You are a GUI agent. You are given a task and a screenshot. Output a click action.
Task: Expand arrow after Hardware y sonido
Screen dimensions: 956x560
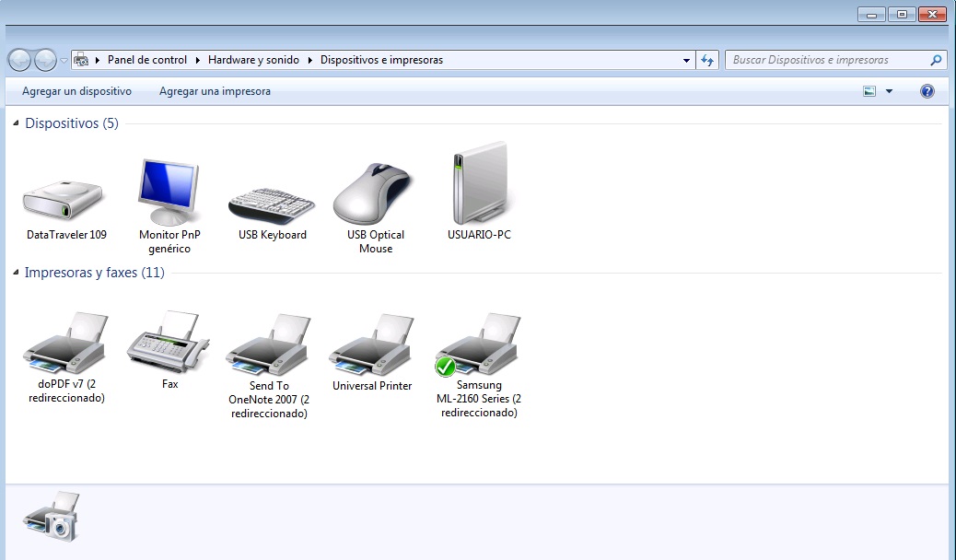[309, 60]
